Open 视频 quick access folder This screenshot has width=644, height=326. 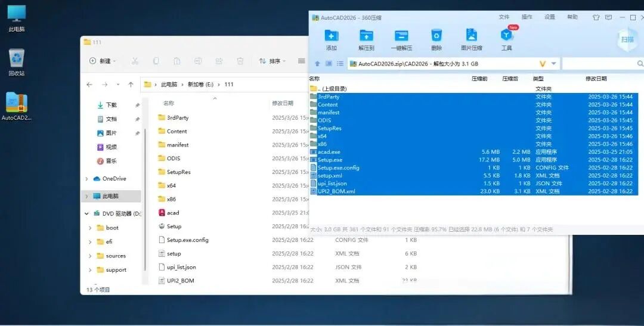point(112,147)
